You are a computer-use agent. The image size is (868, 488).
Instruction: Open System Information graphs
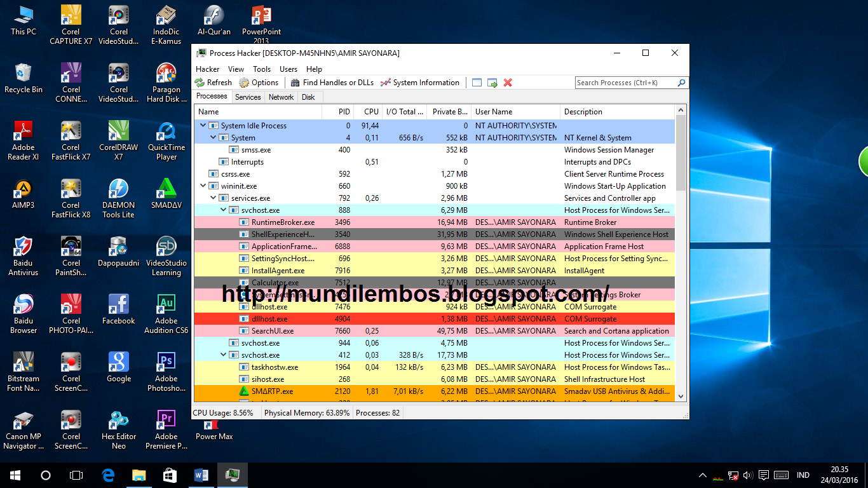coord(420,83)
